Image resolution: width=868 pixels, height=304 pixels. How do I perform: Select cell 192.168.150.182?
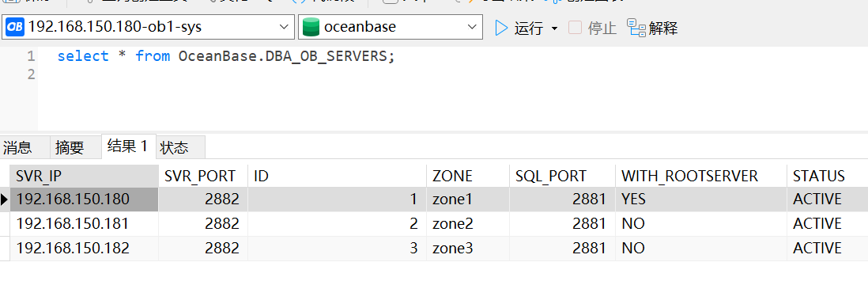coord(84,248)
